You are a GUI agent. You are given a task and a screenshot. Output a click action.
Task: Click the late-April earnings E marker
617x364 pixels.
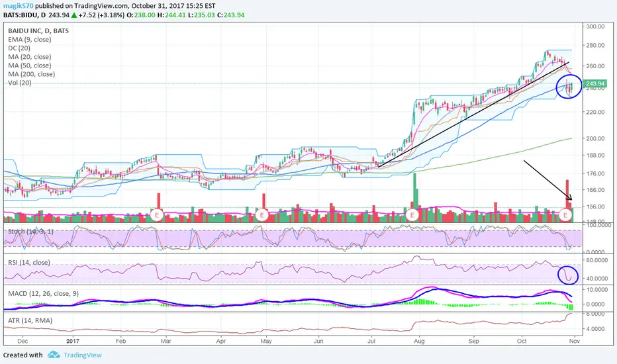tap(261, 215)
